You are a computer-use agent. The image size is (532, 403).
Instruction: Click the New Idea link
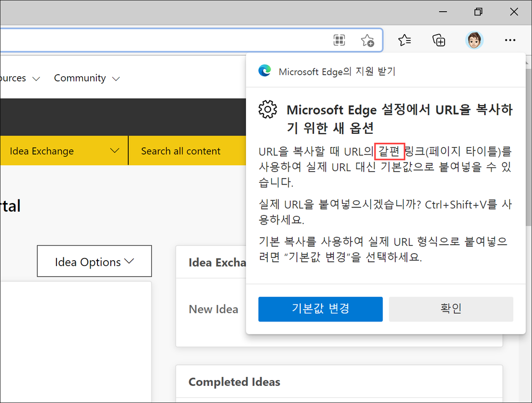(214, 309)
